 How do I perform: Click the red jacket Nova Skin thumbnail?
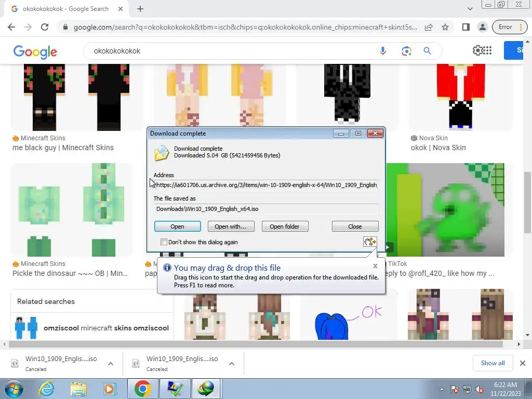tap(460, 97)
